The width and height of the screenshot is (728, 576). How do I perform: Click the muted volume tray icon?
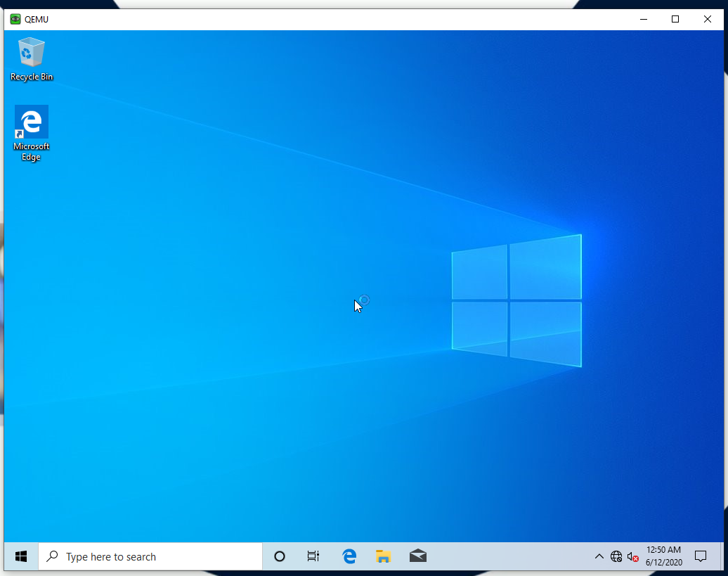(x=633, y=556)
